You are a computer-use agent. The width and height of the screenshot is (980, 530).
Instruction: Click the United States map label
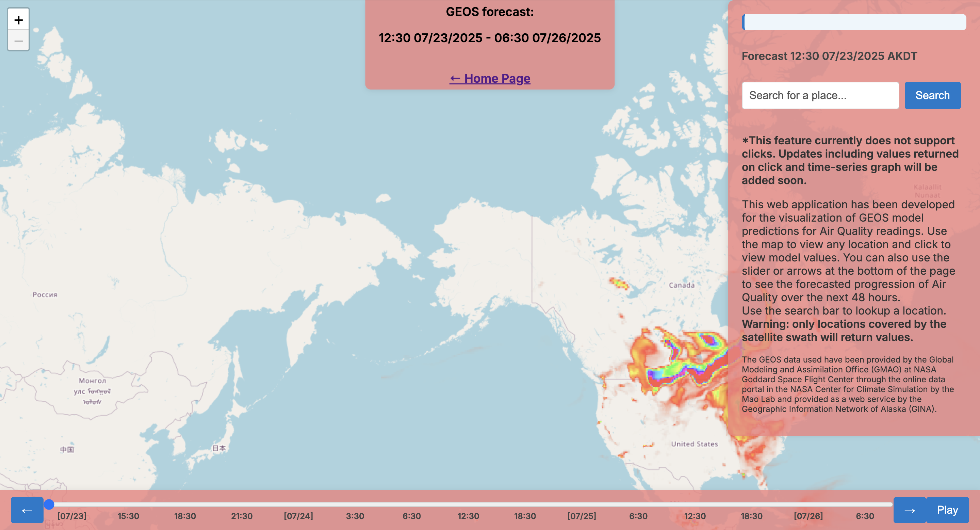(x=694, y=444)
